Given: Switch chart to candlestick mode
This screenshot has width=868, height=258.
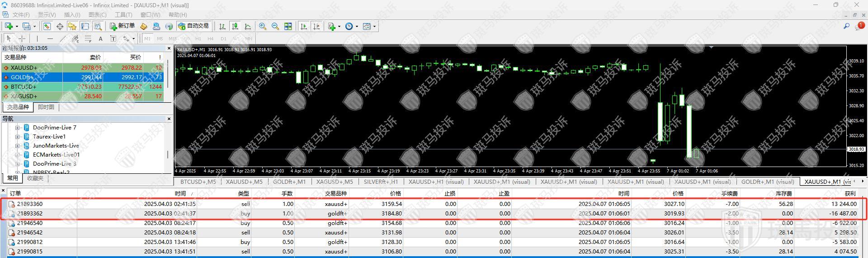Looking at the screenshot, I should [x=235, y=26].
